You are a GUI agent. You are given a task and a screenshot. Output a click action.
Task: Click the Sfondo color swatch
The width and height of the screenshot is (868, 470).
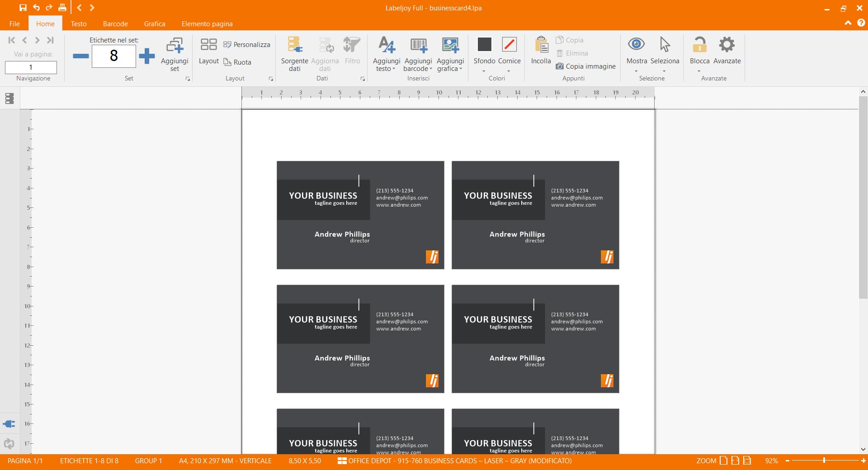[484, 44]
